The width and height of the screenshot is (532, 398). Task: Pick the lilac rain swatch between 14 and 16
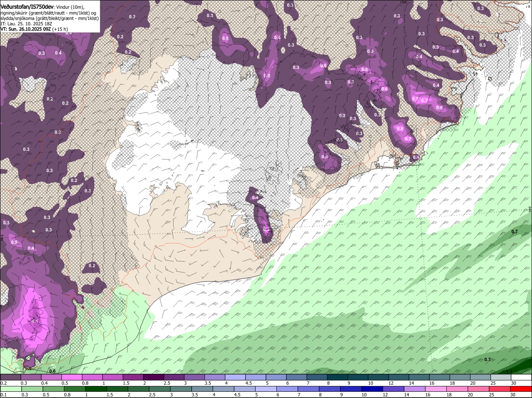[414, 389]
